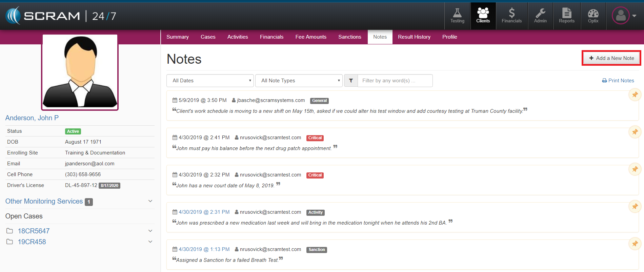The width and height of the screenshot is (644, 272).
Task: Open the All Dates dropdown
Action: click(x=210, y=81)
